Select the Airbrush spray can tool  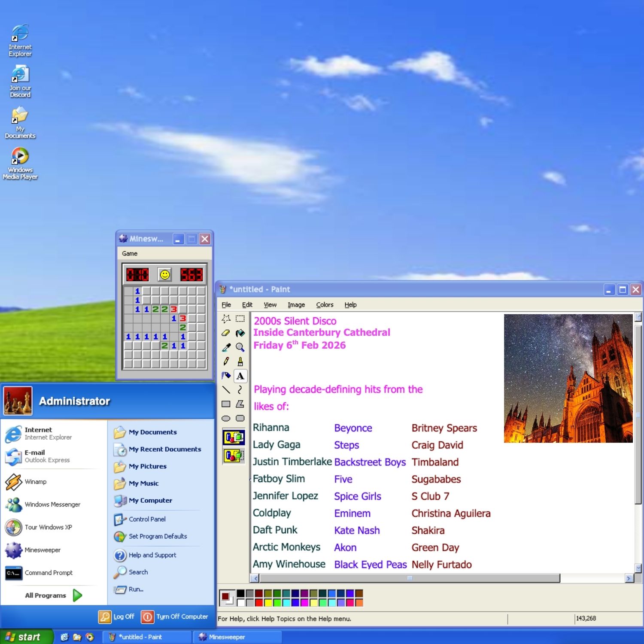[226, 376]
